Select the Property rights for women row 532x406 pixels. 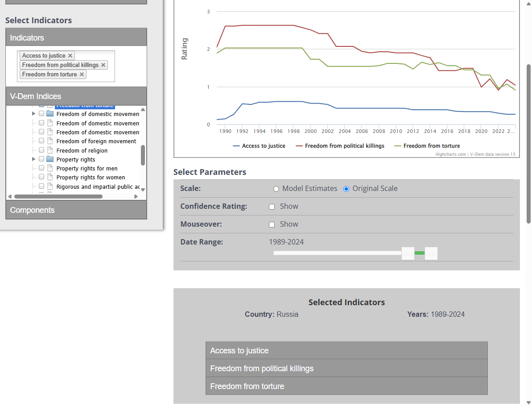coord(91,178)
